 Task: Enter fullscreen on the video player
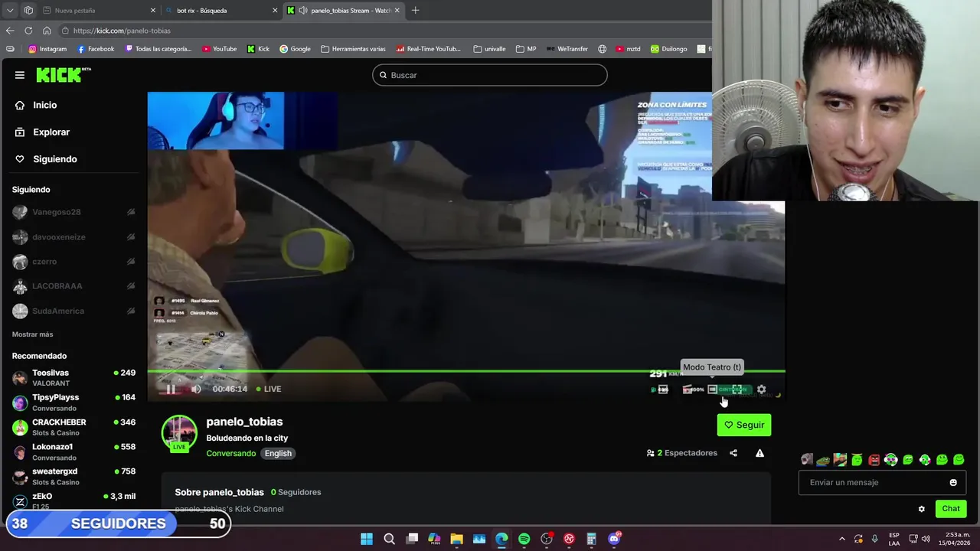tap(737, 390)
